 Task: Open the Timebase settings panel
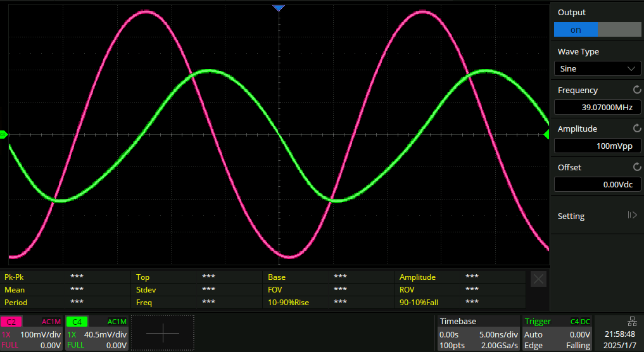point(478,333)
